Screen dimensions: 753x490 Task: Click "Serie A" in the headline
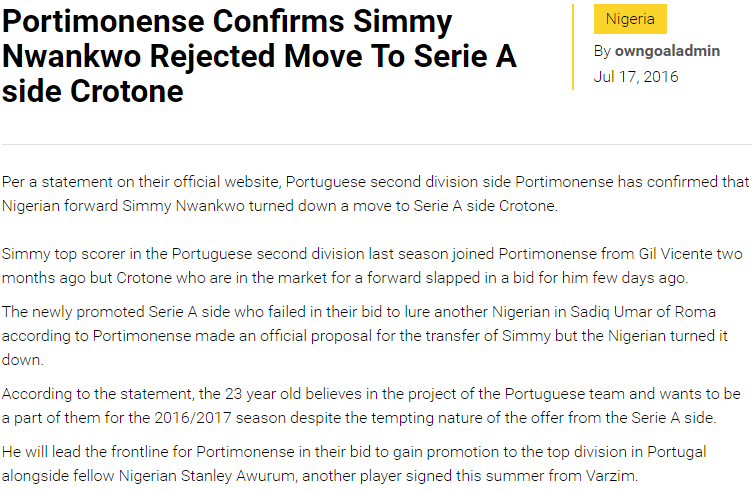[463, 56]
